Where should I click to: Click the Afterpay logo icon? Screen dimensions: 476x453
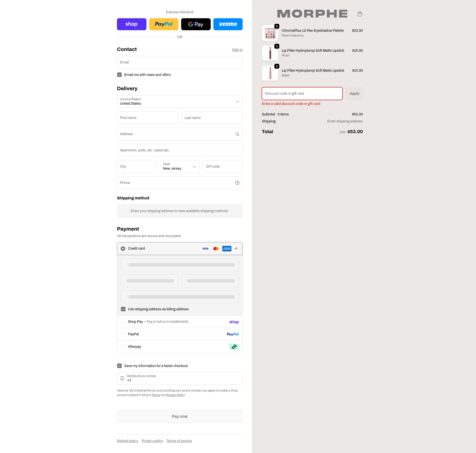click(234, 347)
